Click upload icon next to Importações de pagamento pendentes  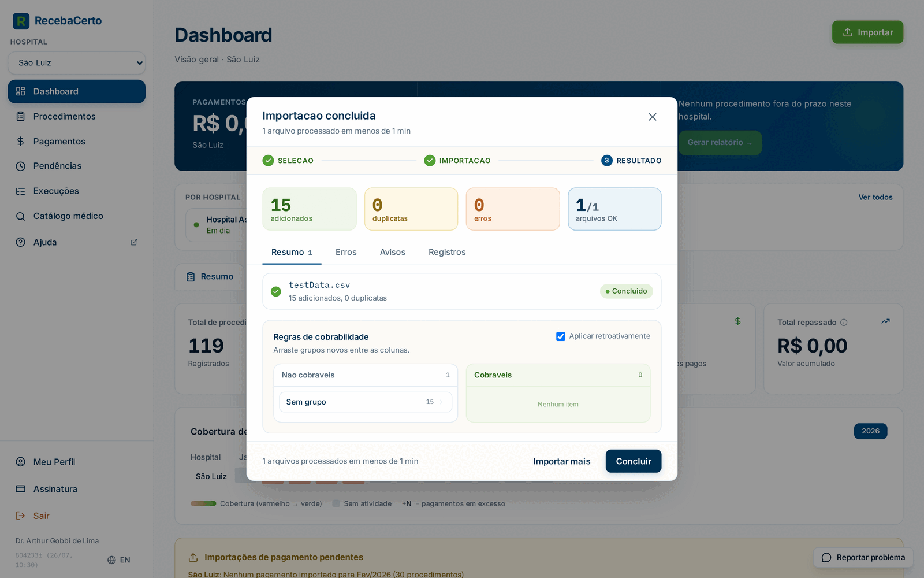193,558
